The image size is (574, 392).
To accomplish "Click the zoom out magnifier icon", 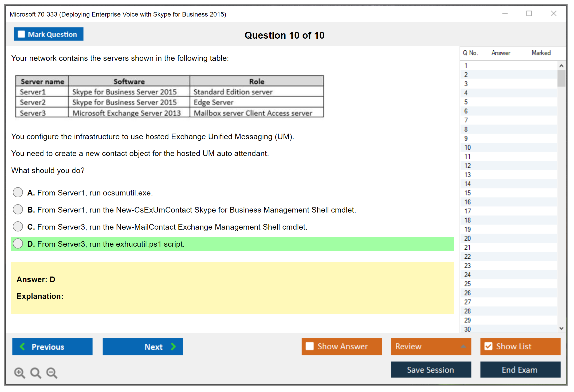I will tap(52, 373).
